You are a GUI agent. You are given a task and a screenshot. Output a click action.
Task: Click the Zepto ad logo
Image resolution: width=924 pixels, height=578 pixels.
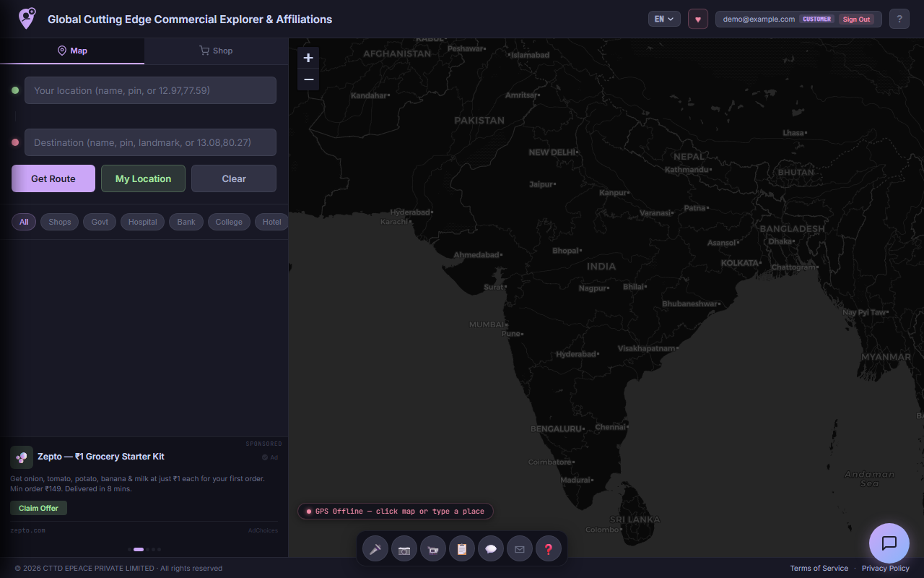(x=22, y=457)
